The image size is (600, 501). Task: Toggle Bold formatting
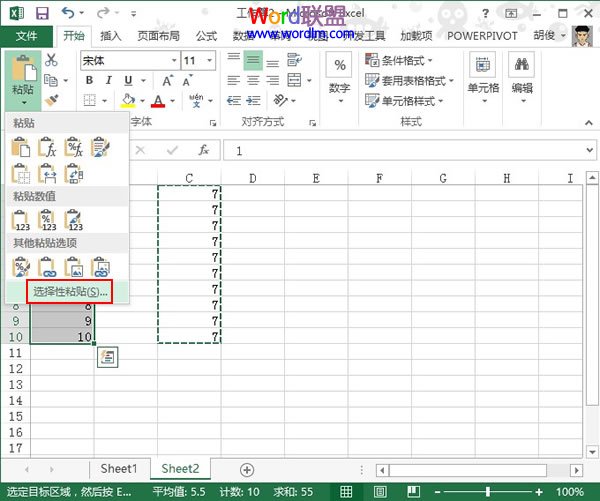tap(89, 80)
